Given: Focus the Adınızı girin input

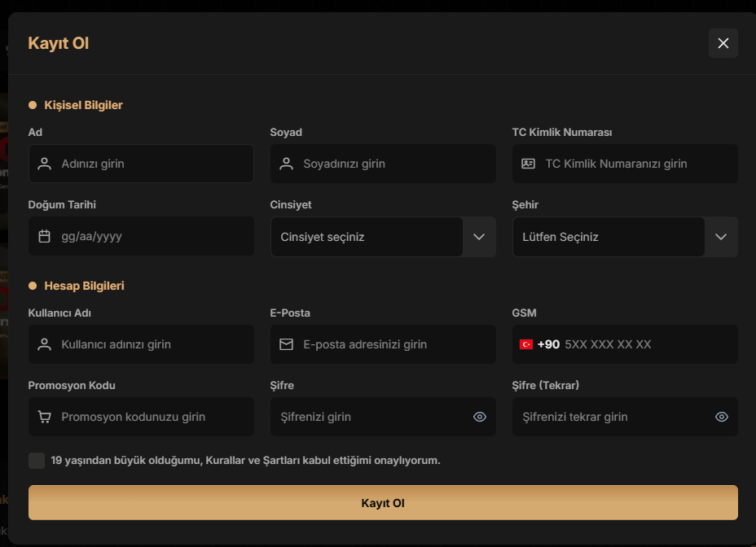Looking at the screenshot, I should (x=141, y=164).
